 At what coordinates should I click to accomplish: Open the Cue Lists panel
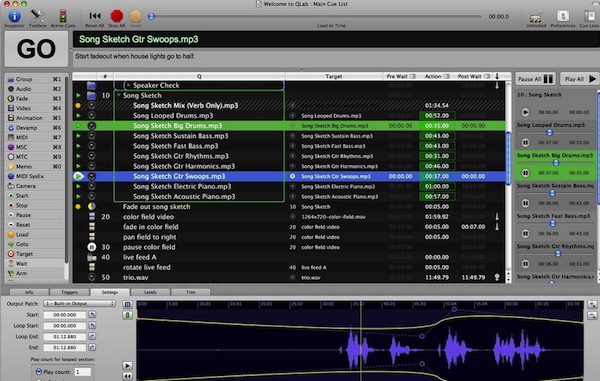tap(589, 18)
